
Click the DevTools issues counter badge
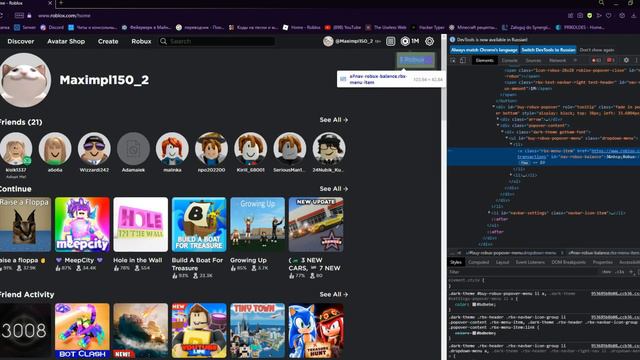[x=611, y=60]
